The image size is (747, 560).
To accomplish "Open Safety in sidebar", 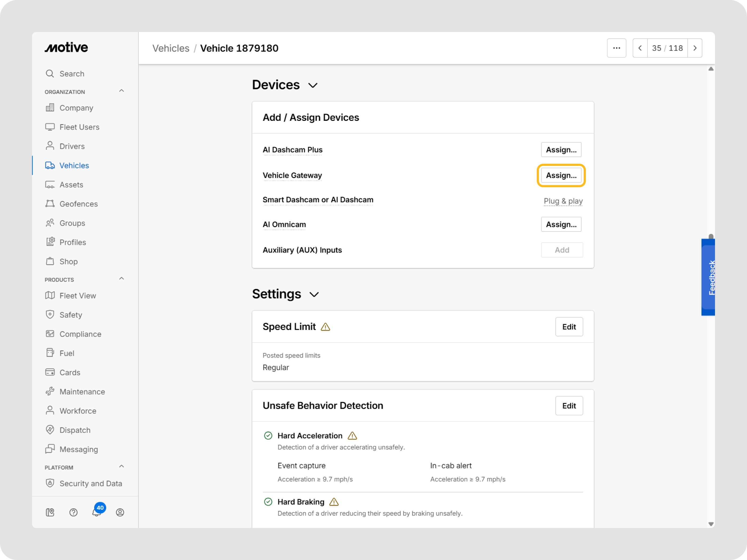I will 71,315.
